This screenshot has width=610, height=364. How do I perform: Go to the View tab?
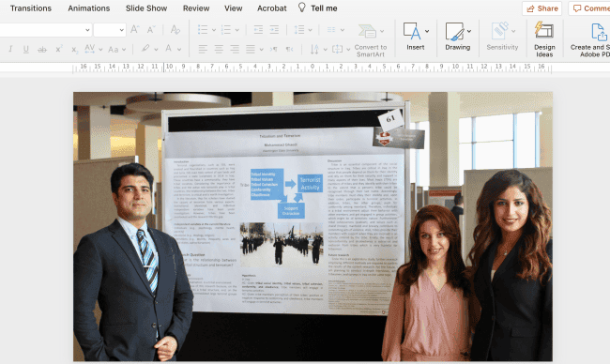click(233, 8)
